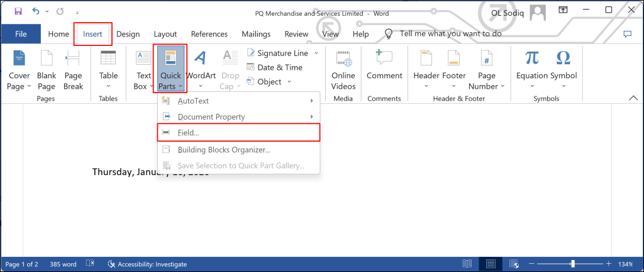
Task: Select Print Layout view button
Action: (x=491, y=264)
